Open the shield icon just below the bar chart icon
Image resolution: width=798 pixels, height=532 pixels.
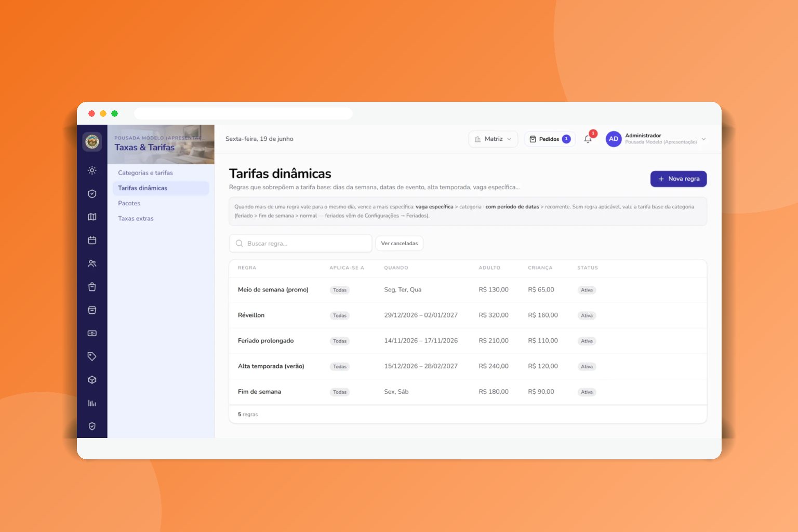[x=92, y=427]
